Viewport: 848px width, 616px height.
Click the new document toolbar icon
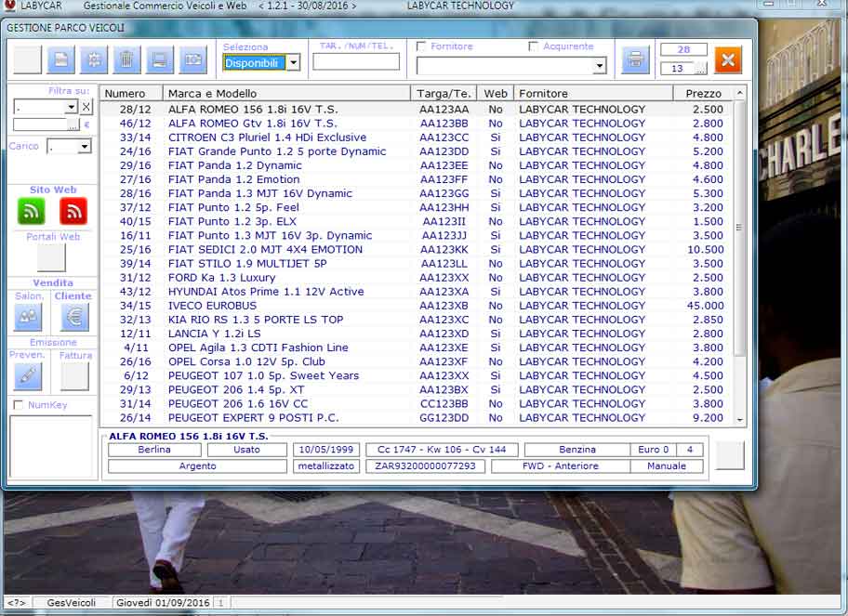[x=60, y=59]
